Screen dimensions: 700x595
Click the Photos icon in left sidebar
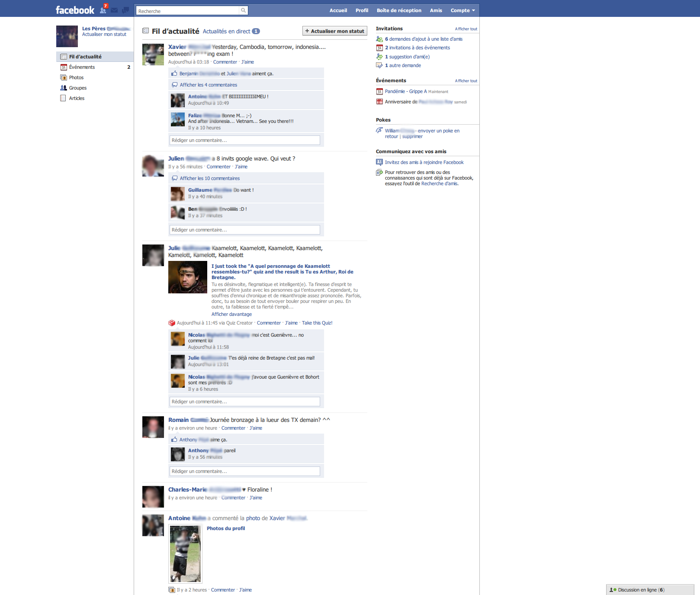pos(64,77)
